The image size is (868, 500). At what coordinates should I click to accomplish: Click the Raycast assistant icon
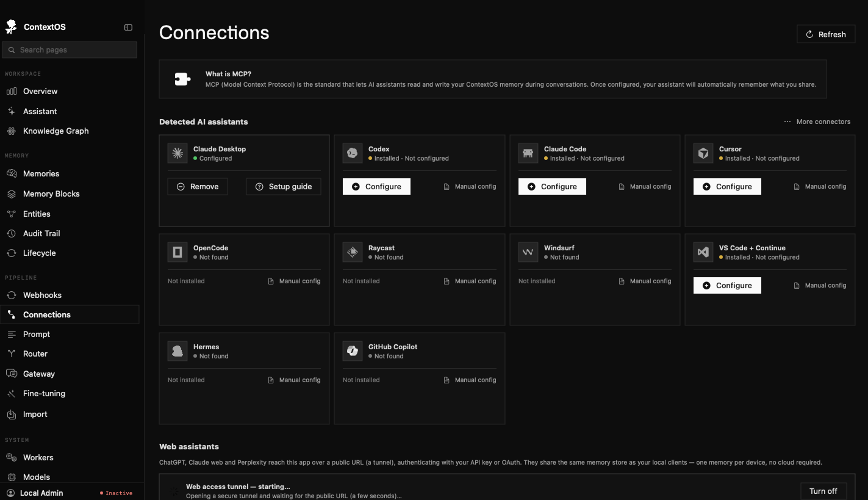(x=353, y=252)
